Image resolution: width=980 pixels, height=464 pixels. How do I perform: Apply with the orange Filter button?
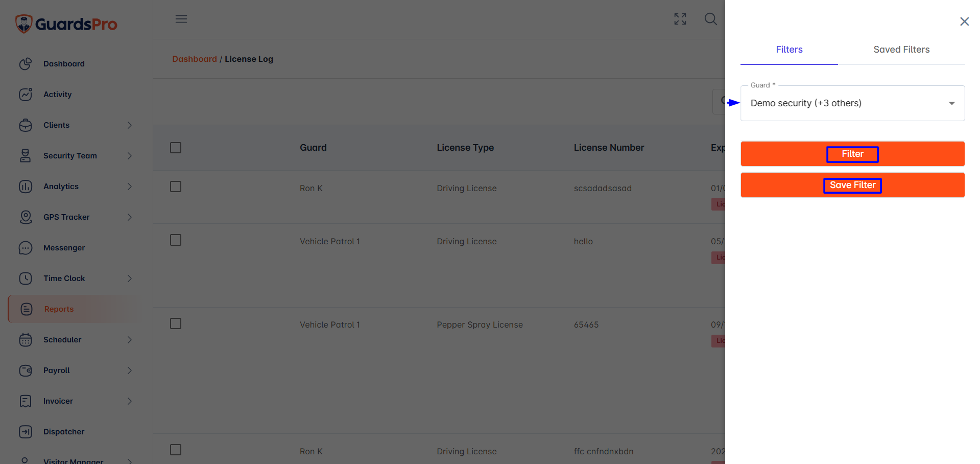tap(852, 154)
